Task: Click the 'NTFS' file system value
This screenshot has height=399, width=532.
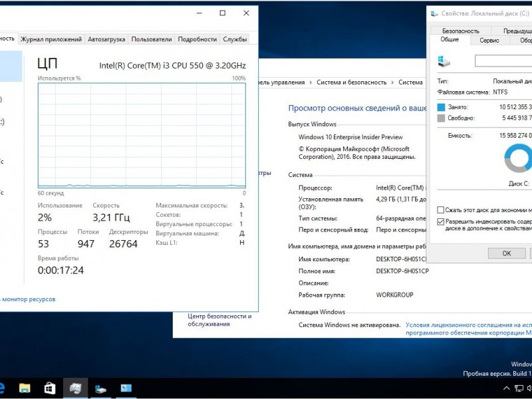Action: click(x=500, y=92)
